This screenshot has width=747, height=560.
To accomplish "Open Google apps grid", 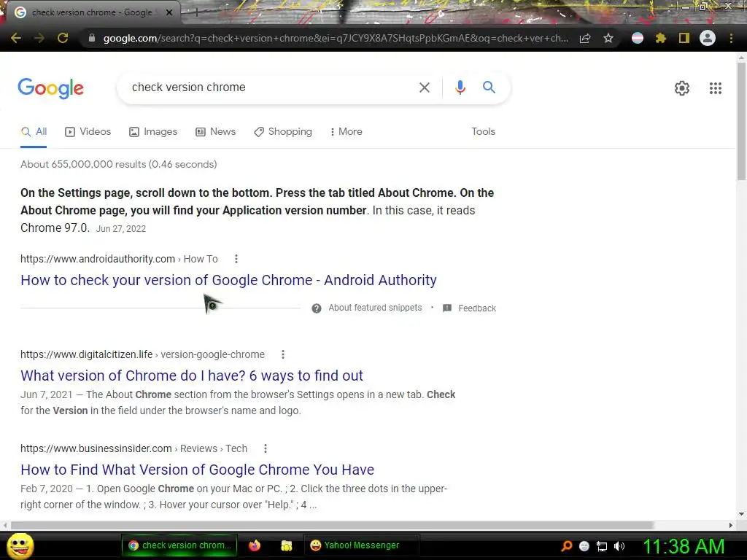I will [x=716, y=88].
